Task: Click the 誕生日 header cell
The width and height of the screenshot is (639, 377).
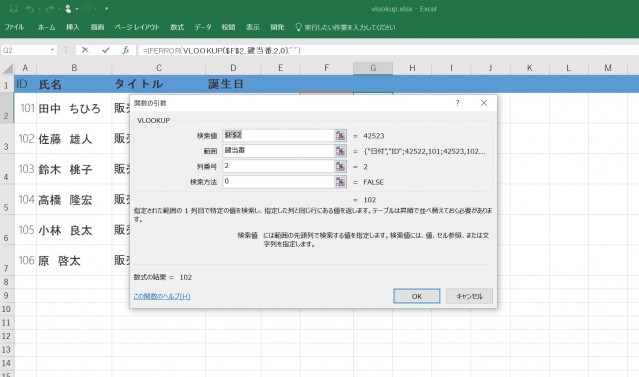Action: click(x=233, y=84)
